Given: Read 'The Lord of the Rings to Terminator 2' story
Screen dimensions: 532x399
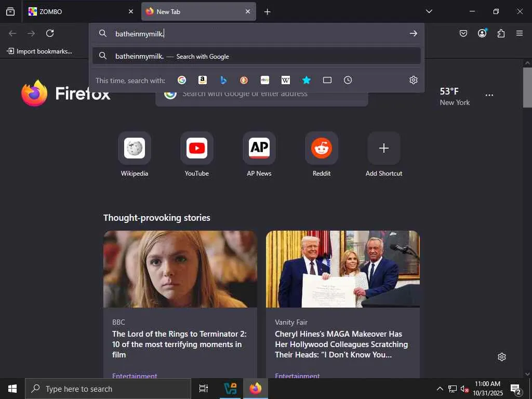Looking at the screenshot, I should tap(179, 344).
